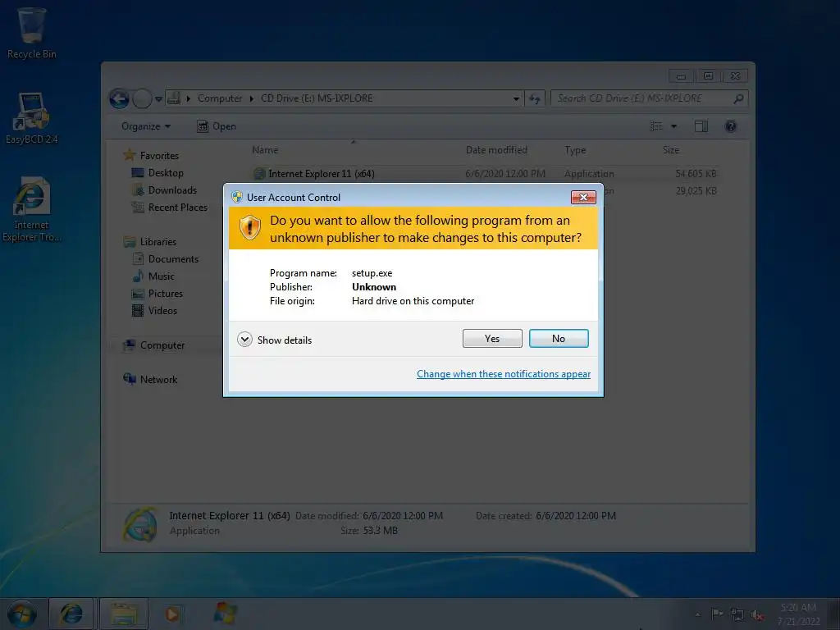Viewport: 840px width, 630px height.
Task: Click No in User Account Control dialog
Action: tap(559, 339)
